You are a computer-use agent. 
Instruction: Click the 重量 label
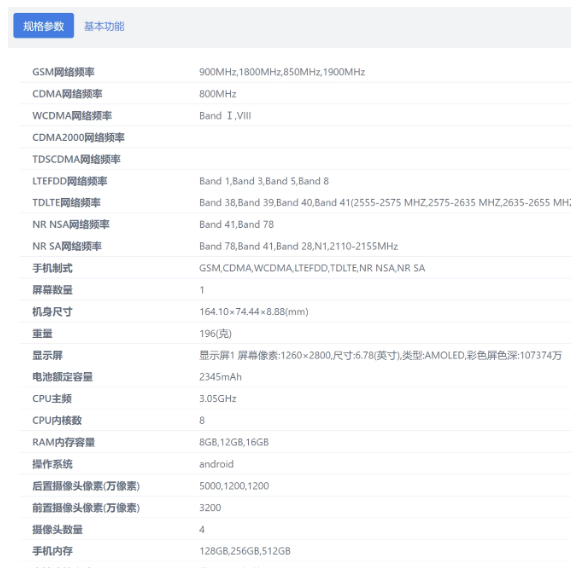click(x=42, y=334)
